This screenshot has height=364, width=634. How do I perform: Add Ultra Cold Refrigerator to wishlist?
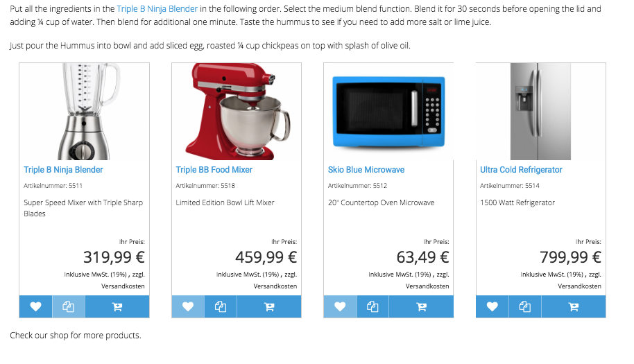coord(492,306)
